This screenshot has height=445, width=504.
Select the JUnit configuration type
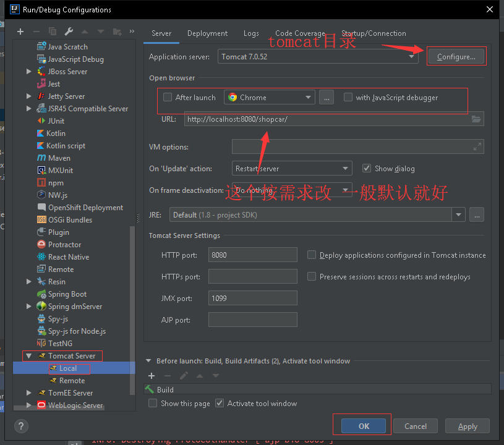click(x=56, y=121)
